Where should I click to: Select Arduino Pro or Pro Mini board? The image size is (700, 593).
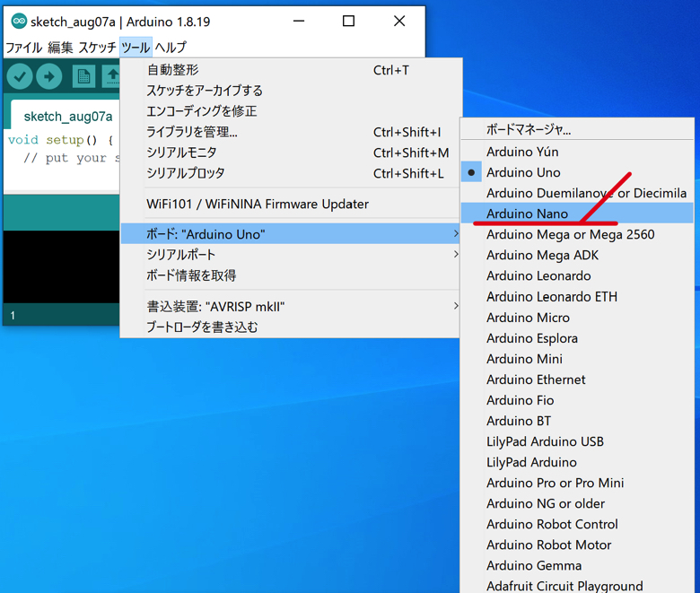click(x=577, y=483)
